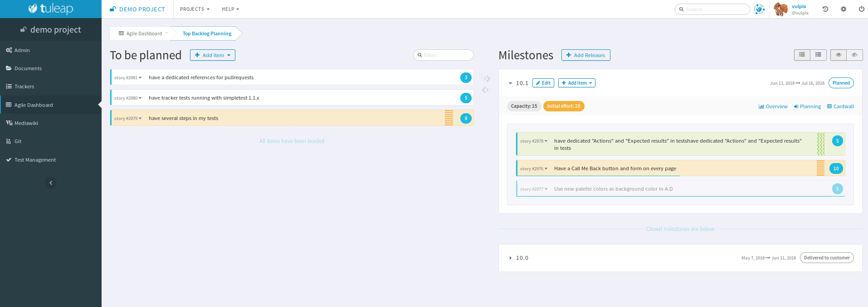
Task: Click the 'Capacity: 15' badge
Action: click(524, 106)
